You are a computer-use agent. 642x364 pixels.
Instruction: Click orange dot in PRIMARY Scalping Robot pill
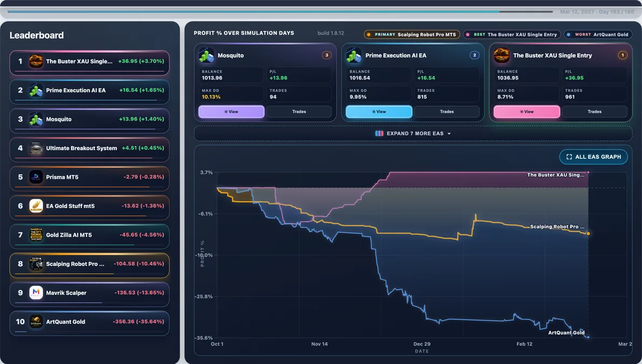click(x=369, y=35)
